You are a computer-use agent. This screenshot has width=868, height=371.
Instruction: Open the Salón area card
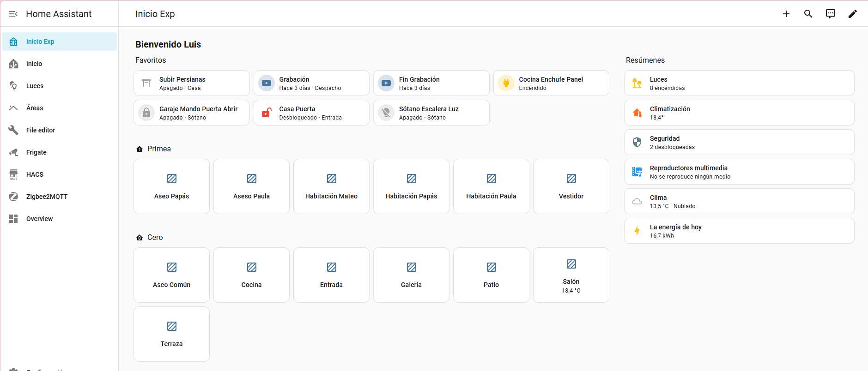click(571, 275)
